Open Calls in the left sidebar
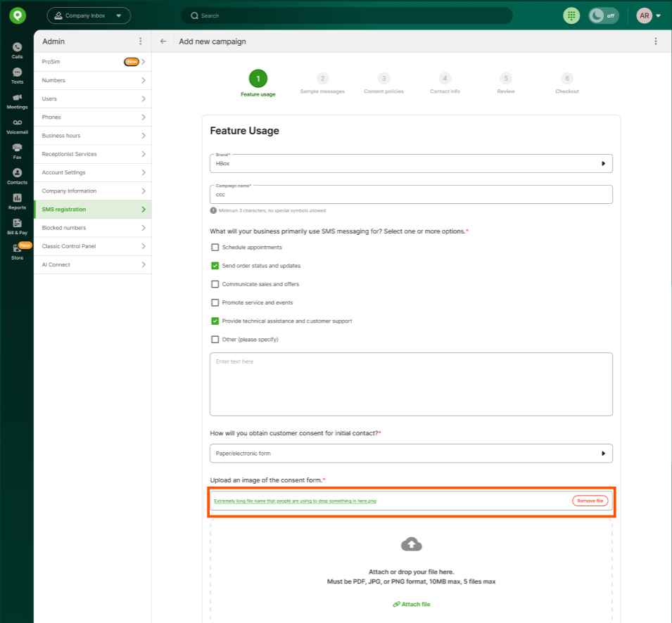The height and width of the screenshot is (623, 672). point(17,50)
